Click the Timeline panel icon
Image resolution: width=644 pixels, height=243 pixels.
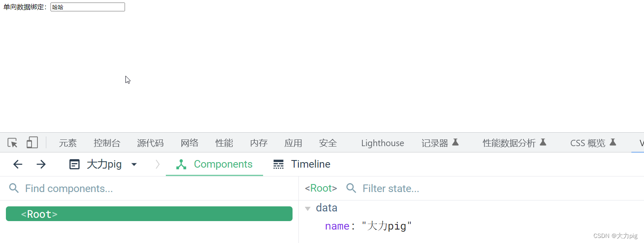click(x=278, y=164)
